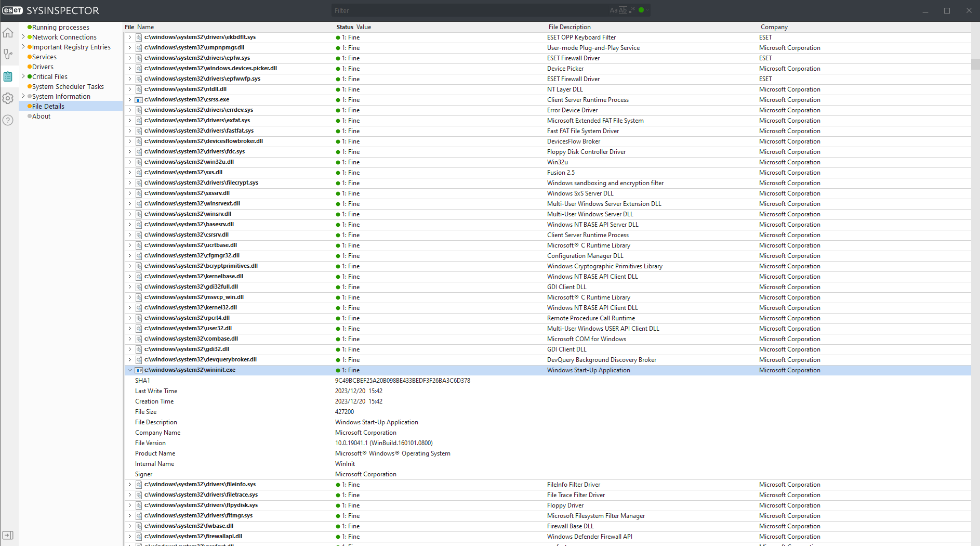This screenshot has width=980, height=546.
Task: Open settings gear in left sidebar
Action: coord(8,98)
